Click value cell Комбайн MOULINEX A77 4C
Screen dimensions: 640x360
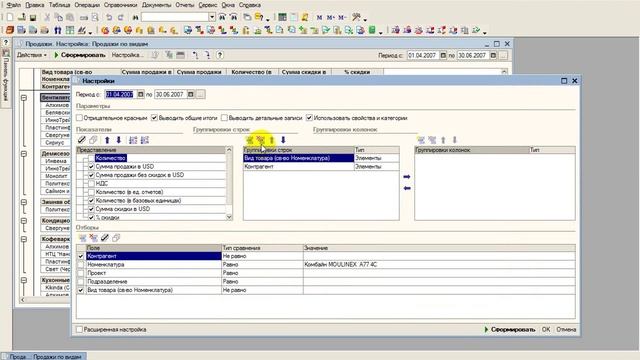pos(439,264)
